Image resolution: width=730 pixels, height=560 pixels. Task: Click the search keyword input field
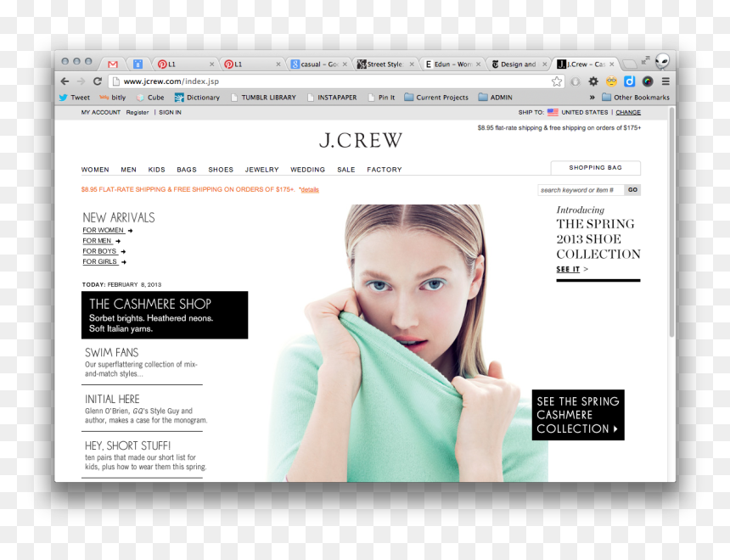click(x=581, y=190)
